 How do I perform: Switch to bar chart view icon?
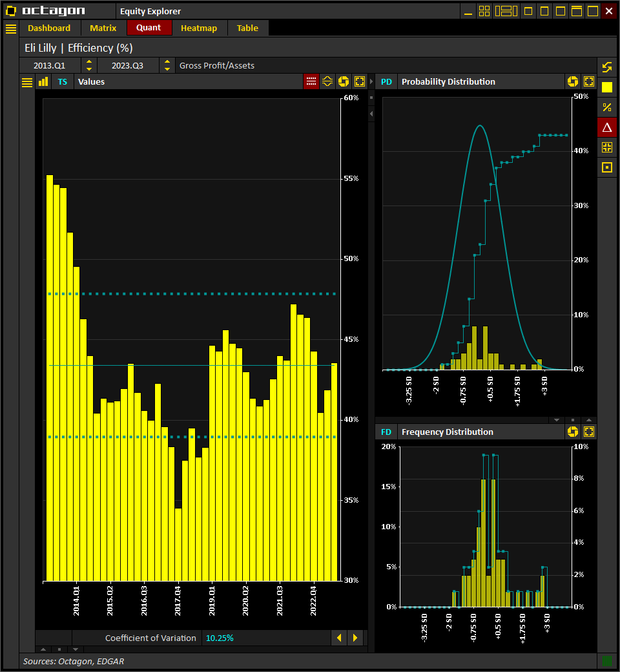point(43,82)
